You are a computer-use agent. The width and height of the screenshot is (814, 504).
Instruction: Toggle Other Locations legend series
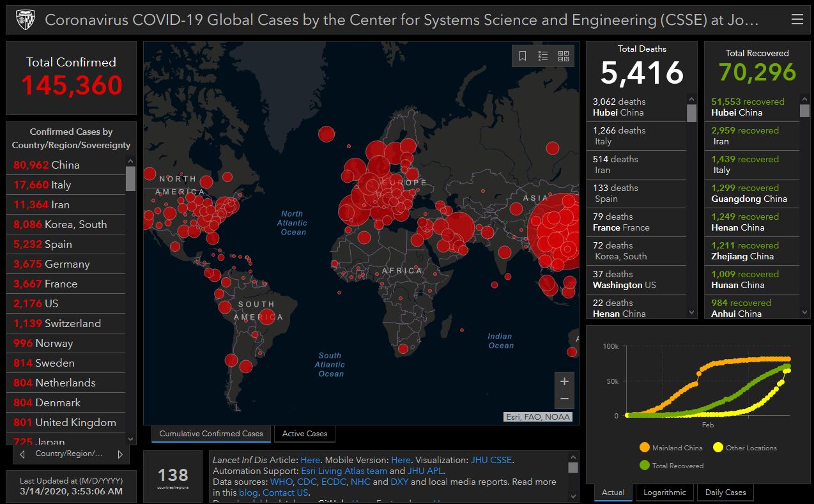[x=744, y=448]
